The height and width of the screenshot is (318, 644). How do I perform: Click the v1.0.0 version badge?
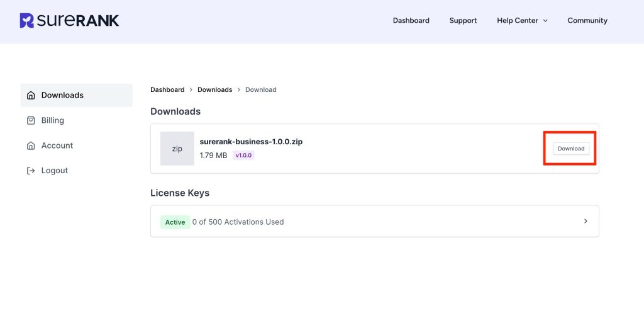(x=243, y=156)
